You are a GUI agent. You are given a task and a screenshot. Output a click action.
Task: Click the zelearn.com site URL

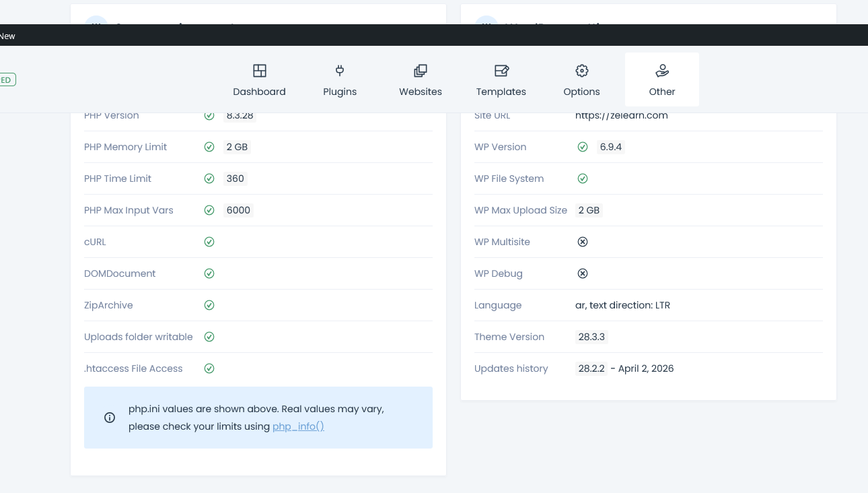(621, 116)
